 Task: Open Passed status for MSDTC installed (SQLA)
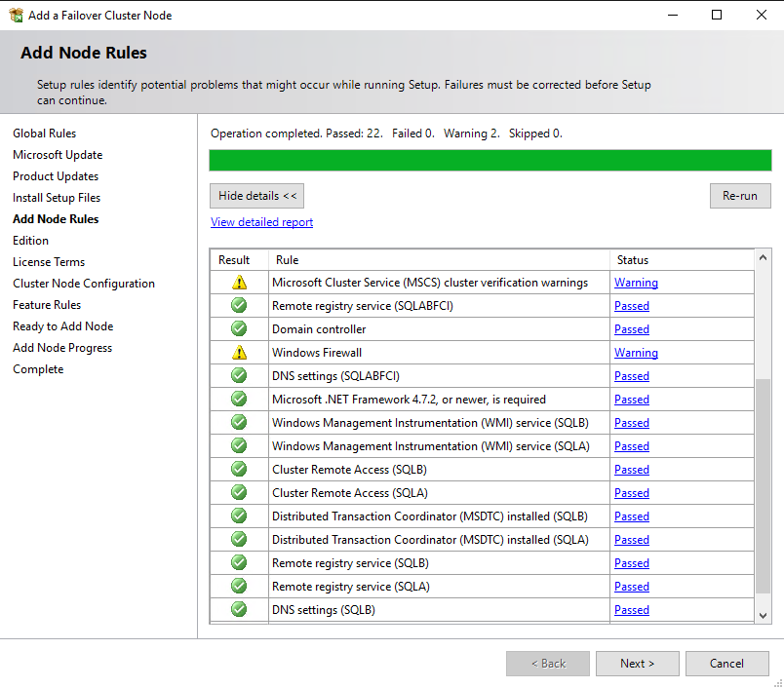[x=632, y=540]
